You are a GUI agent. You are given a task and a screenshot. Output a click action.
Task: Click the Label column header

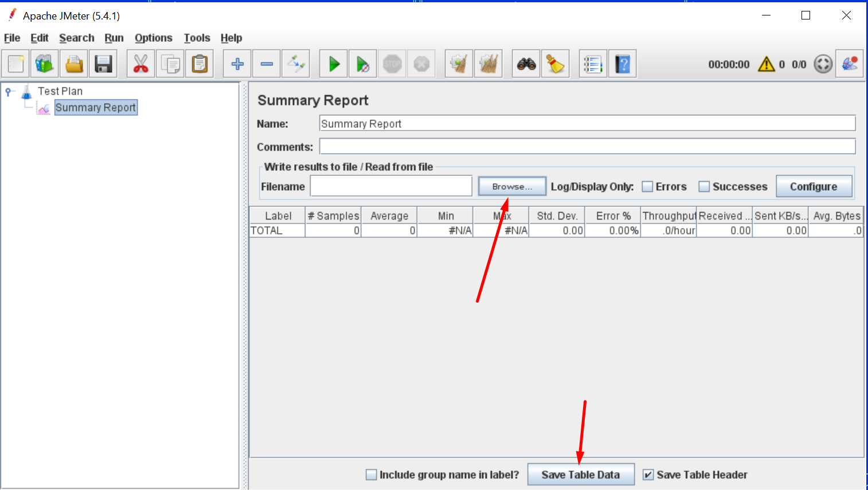[x=277, y=215]
